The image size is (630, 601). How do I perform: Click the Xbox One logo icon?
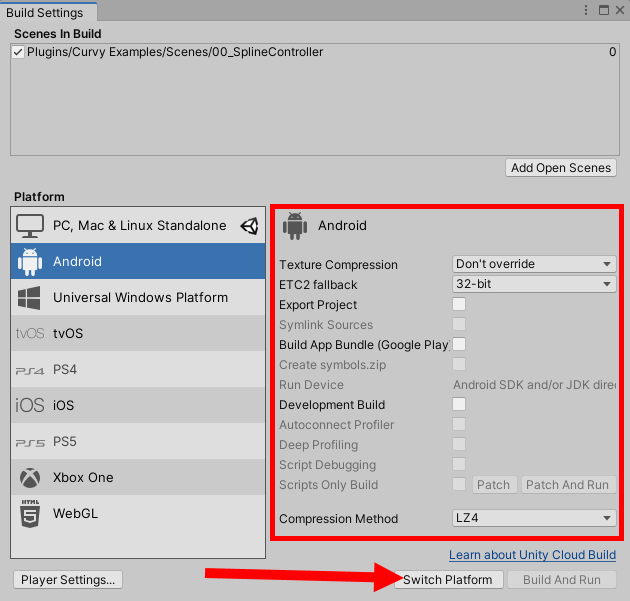tap(30, 478)
